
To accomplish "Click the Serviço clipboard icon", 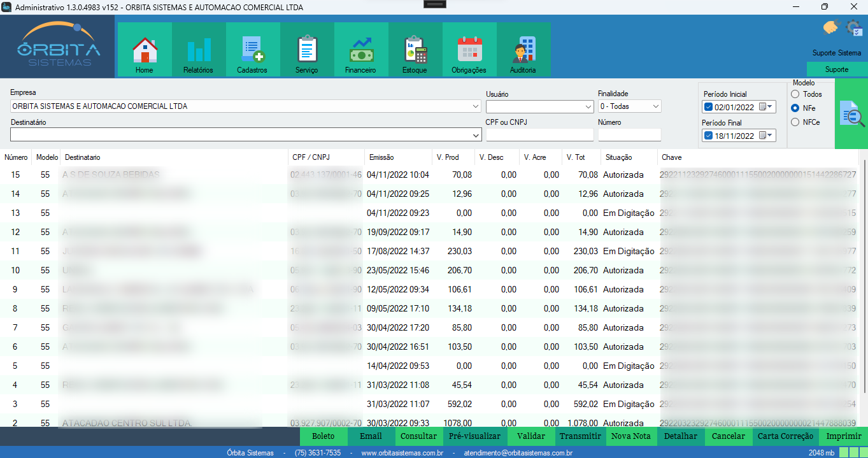I will 307,49.
